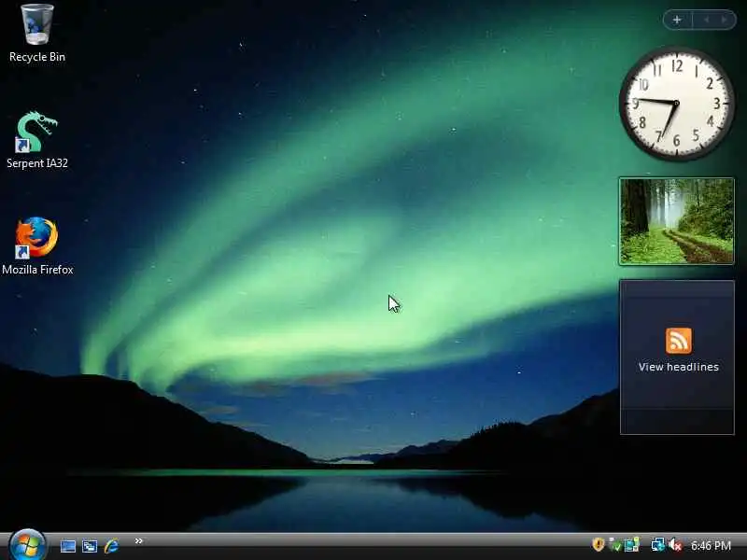Click the network connection tray icon
The image size is (747, 560).
[658, 545]
